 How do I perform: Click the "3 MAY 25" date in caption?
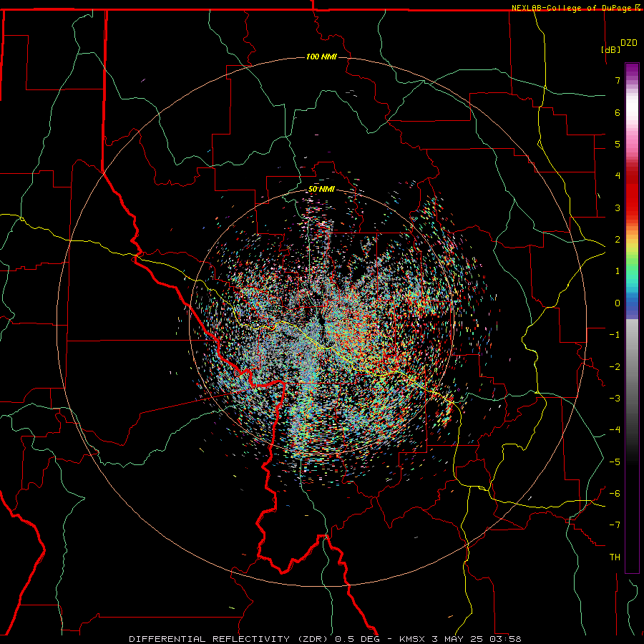[x=459, y=639]
